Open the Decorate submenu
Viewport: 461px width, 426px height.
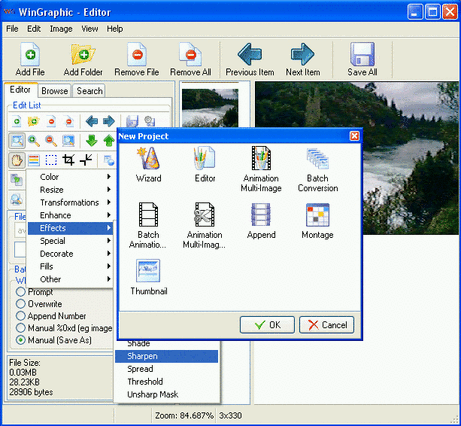click(70, 254)
